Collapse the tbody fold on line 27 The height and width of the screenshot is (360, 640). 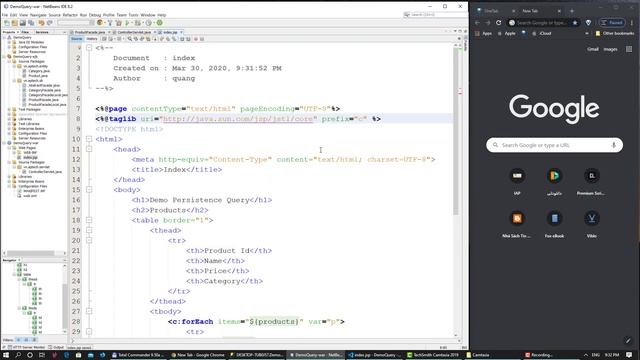point(89,311)
